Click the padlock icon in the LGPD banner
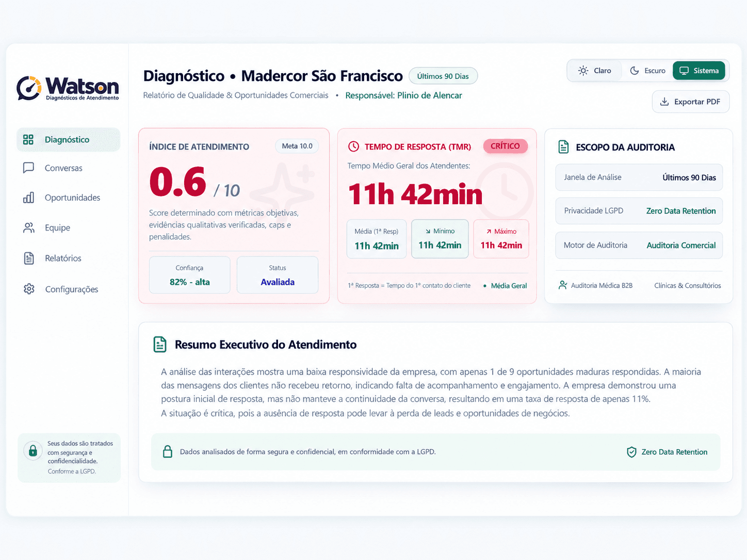The image size is (747, 560). click(x=168, y=452)
